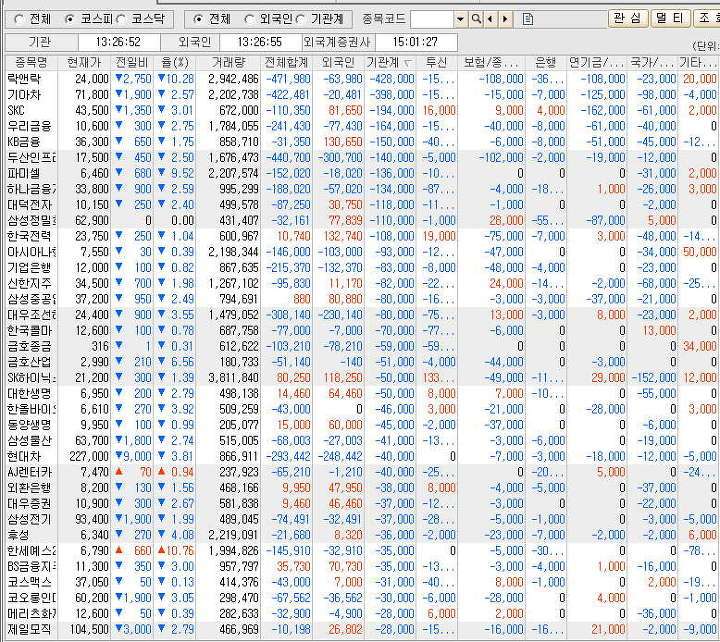Select the 파미셀 stock row name
The height and width of the screenshot is (642, 720).
[24, 174]
